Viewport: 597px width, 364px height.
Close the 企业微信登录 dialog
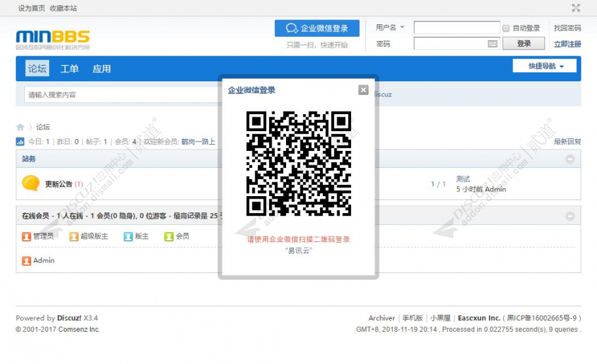pyautogui.click(x=363, y=90)
